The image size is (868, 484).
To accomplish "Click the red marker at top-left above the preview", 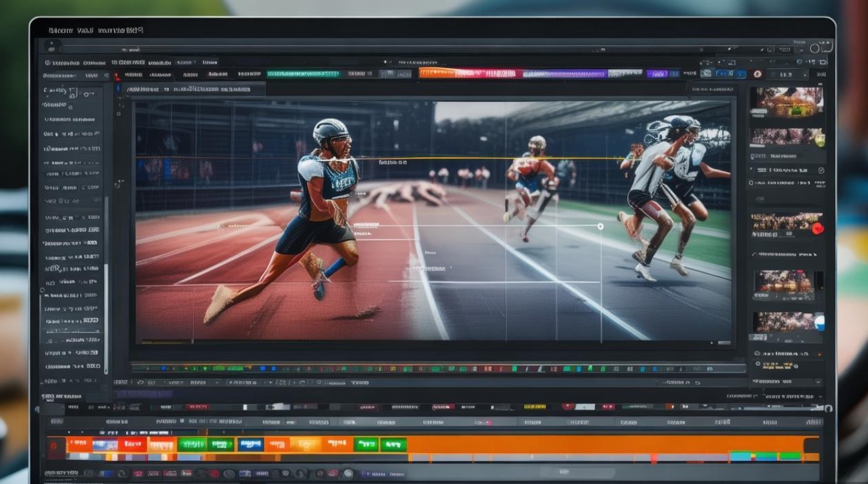I will 118,76.
